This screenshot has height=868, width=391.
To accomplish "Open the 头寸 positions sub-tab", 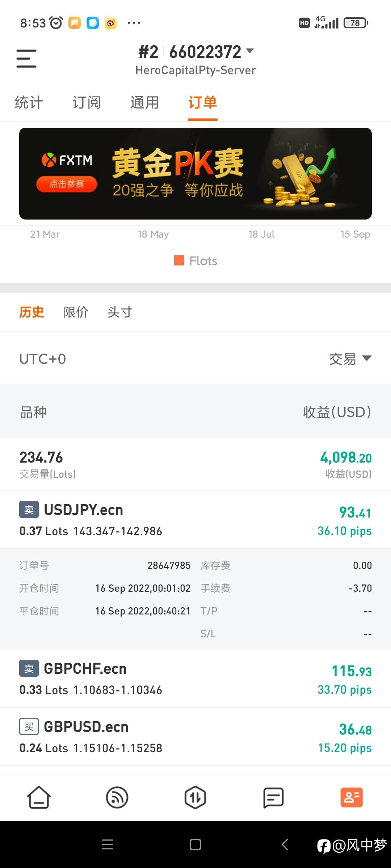I will click(x=120, y=312).
